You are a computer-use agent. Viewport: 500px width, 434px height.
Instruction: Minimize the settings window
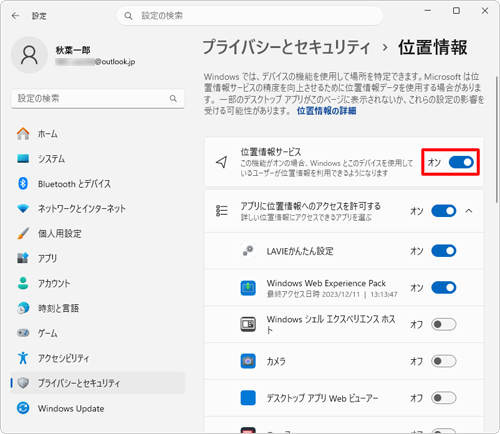428,11
